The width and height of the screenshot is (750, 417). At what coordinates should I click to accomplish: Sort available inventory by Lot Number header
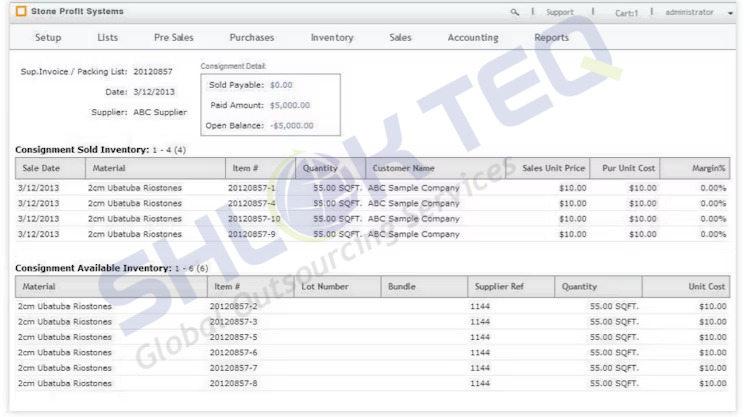point(338,286)
